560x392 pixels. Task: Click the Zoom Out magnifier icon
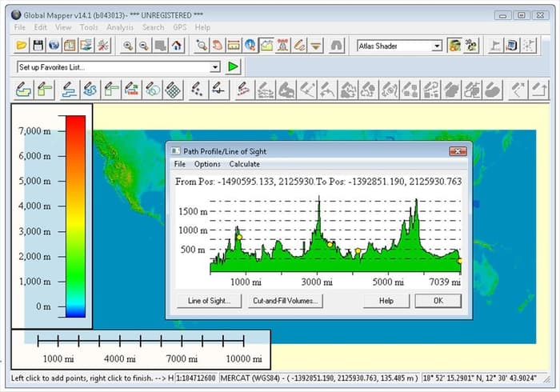144,46
